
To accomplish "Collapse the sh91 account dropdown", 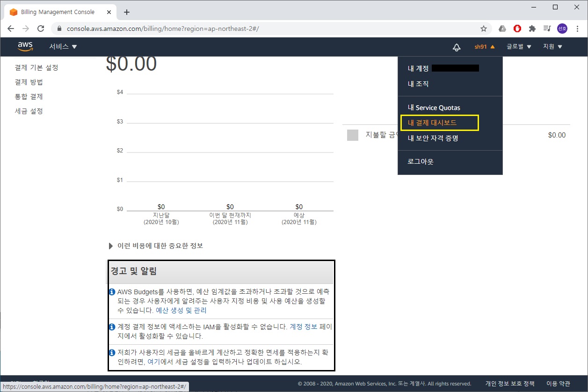I will (x=484, y=47).
